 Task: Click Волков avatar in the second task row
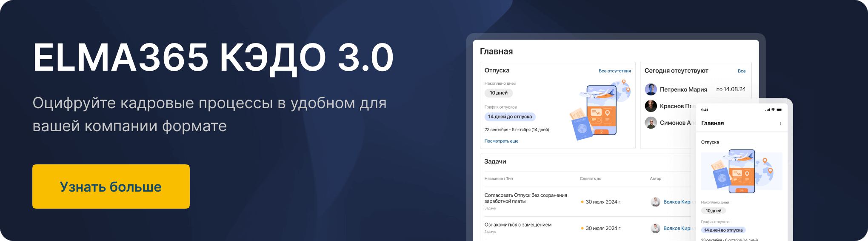point(656,228)
